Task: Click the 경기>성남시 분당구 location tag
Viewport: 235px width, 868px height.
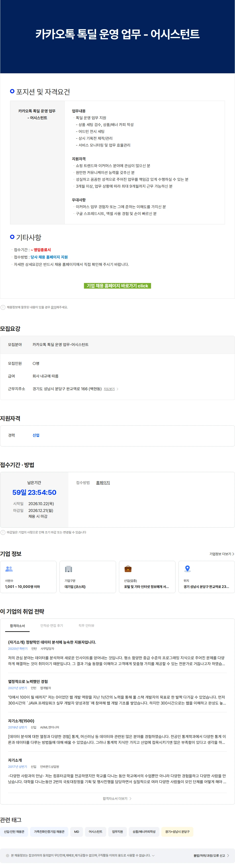Action: [x=177, y=832]
